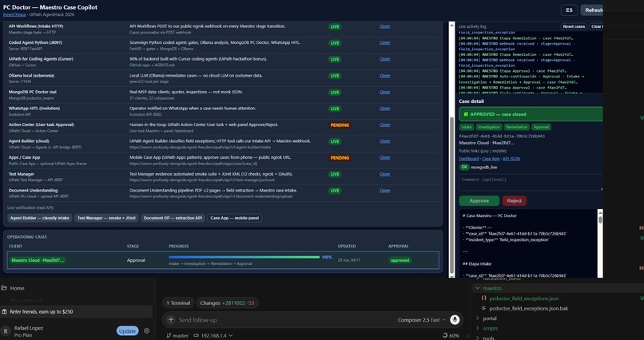Select the Investigation stage chip
The image size is (644, 340).
pyautogui.click(x=489, y=127)
